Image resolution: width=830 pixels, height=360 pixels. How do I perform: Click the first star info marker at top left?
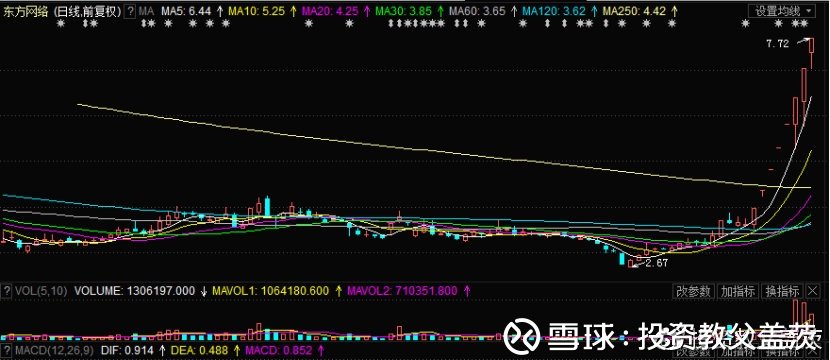click(60, 23)
